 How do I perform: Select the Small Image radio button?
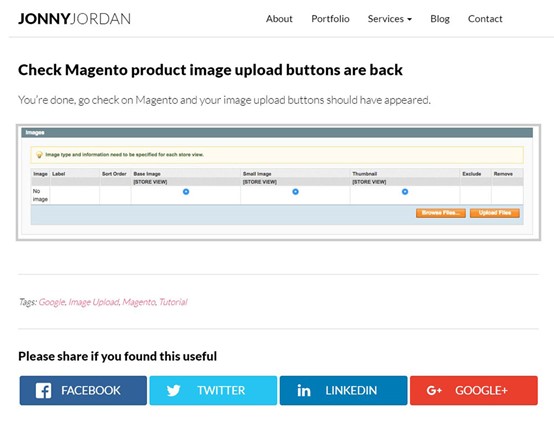295,192
